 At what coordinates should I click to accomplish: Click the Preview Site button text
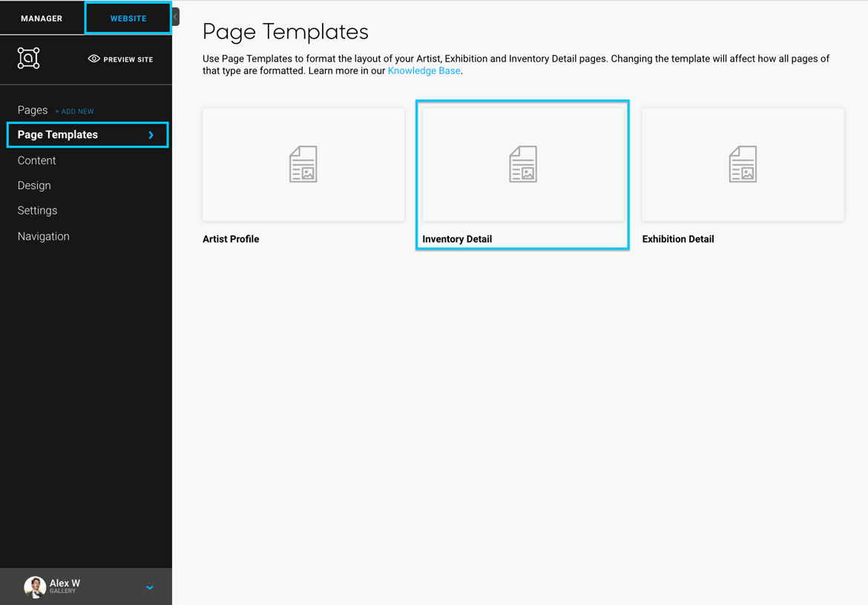tap(128, 59)
